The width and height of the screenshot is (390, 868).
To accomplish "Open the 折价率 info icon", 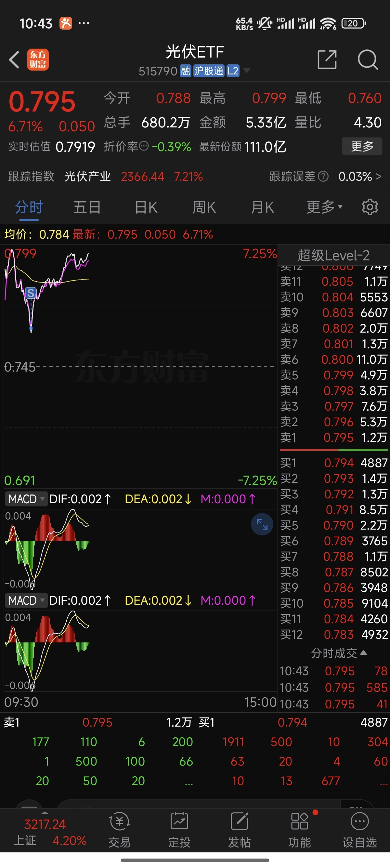I will pyautogui.click(x=144, y=146).
